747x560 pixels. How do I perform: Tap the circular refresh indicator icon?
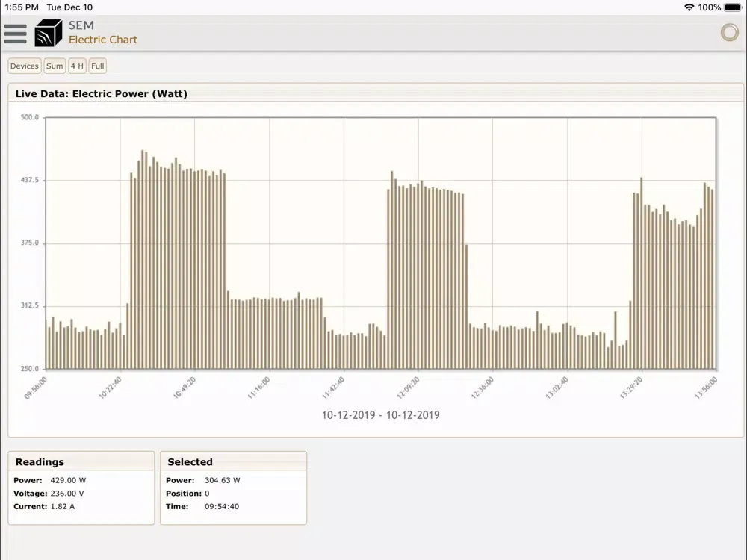point(729,32)
